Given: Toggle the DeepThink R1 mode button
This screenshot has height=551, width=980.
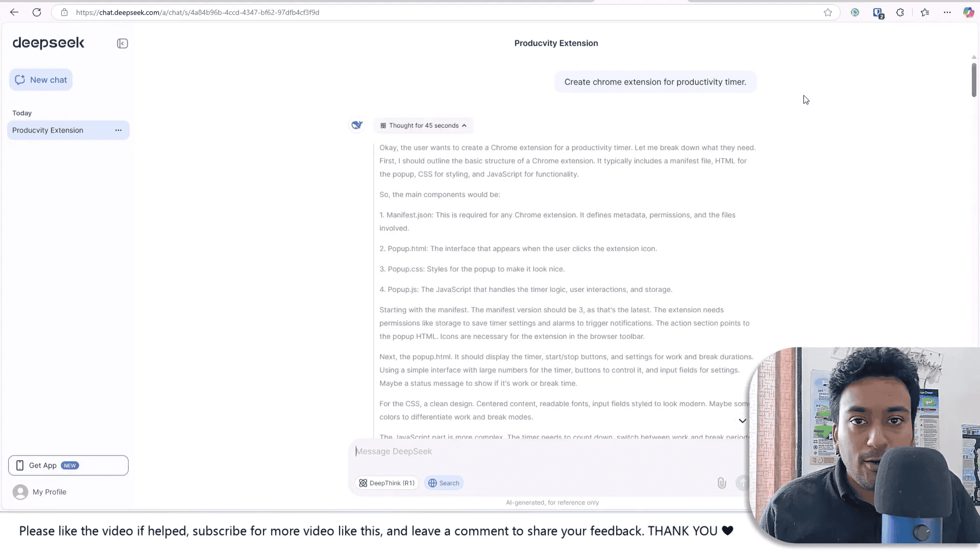Looking at the screenshot, I should point(387,482).
